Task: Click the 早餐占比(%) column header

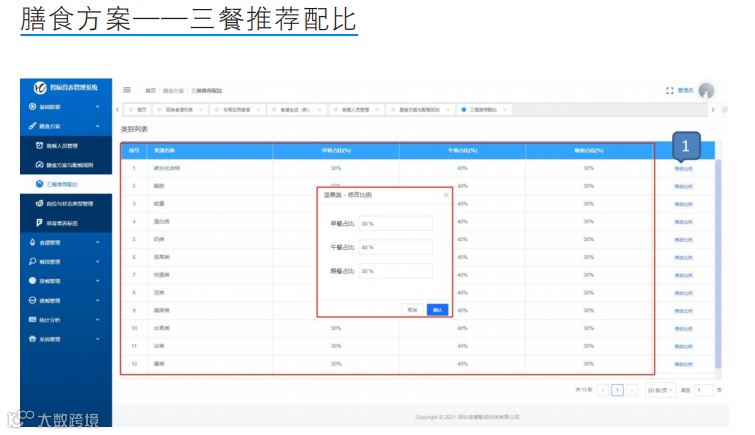Action: coord(336,150)
